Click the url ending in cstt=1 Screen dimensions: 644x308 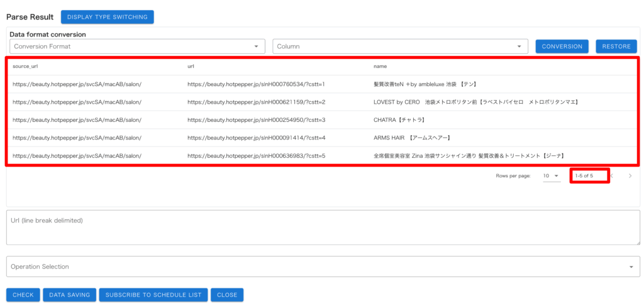point(256,84)
